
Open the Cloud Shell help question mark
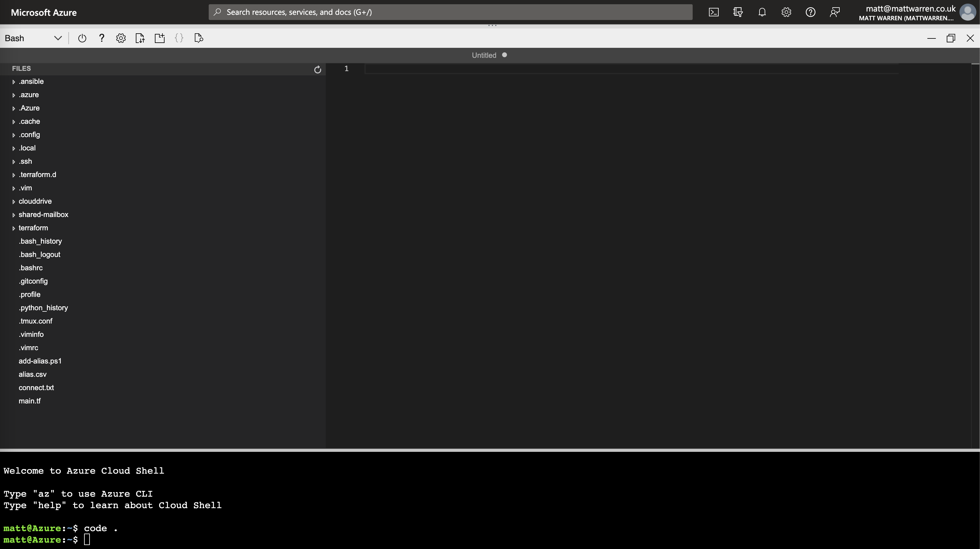102,38
